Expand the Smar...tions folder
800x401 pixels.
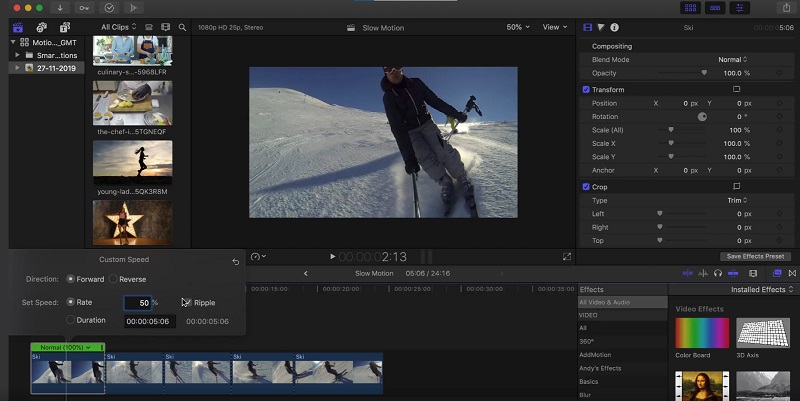pos(17,55)
